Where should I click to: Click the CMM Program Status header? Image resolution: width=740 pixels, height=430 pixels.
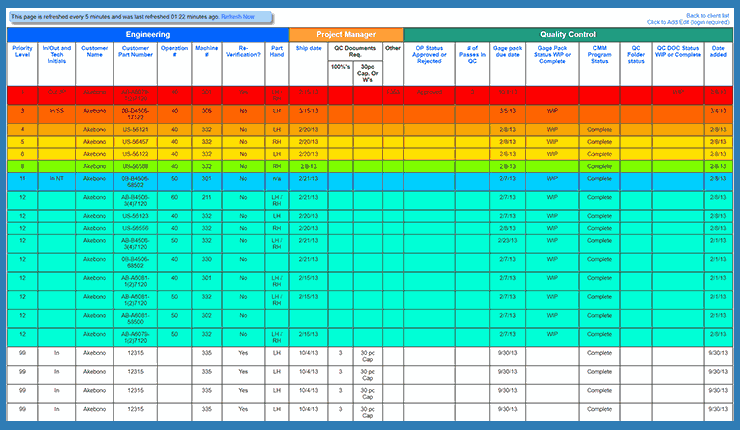(x=599, y=55)
